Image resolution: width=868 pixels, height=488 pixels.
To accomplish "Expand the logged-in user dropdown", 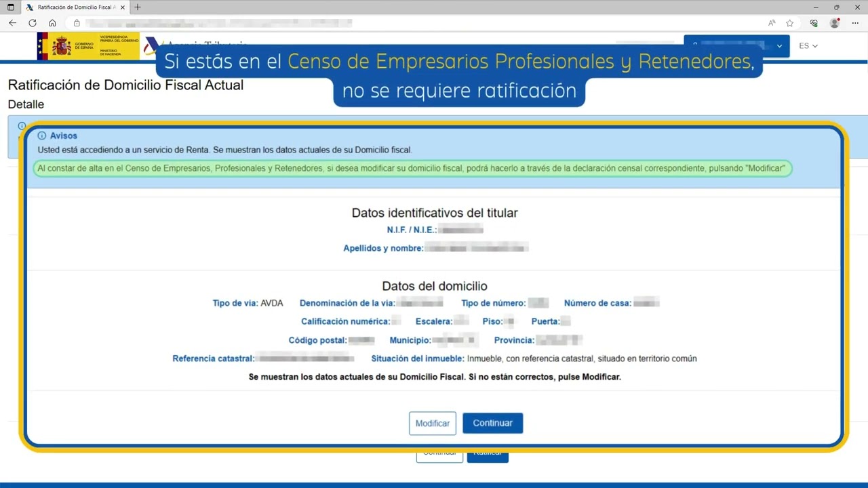I will [x=778, y=45].
